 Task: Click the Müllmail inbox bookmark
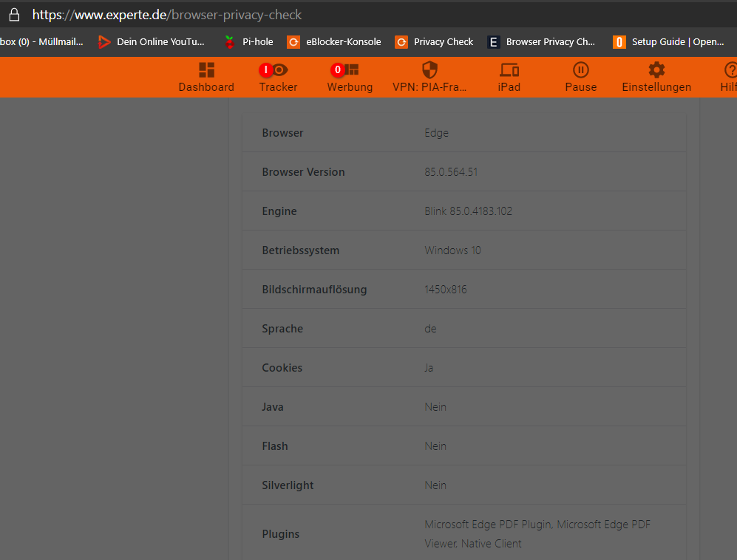41,42
